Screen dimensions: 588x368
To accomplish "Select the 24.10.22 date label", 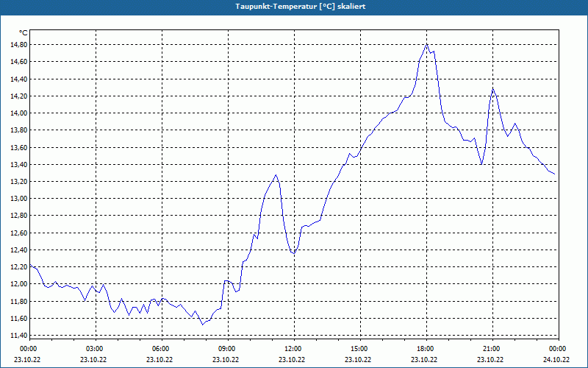I will [x=556, y=359].
